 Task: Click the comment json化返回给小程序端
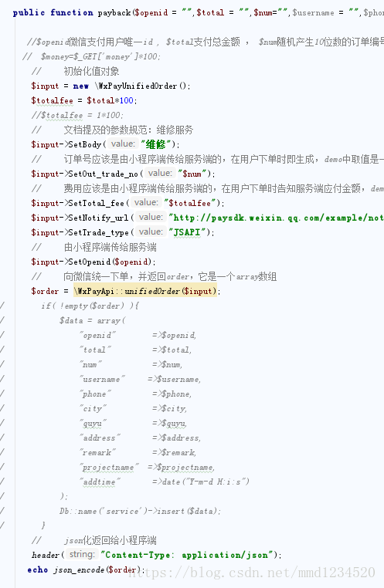click(x=110, y=540)
